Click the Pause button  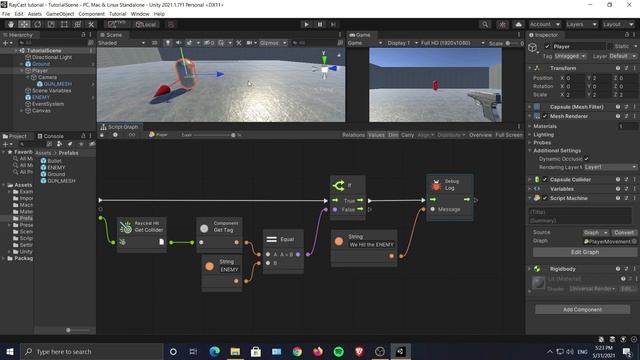(320, 24)
